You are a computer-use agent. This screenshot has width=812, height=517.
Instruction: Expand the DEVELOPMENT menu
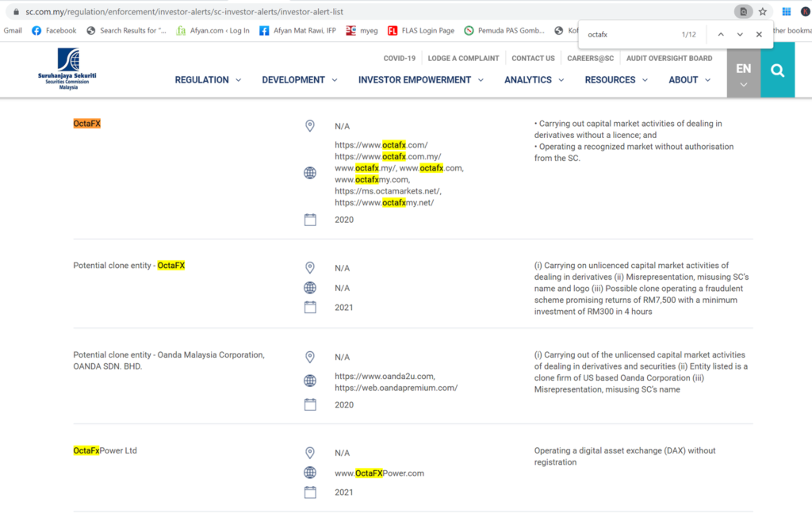coord(299,80)
